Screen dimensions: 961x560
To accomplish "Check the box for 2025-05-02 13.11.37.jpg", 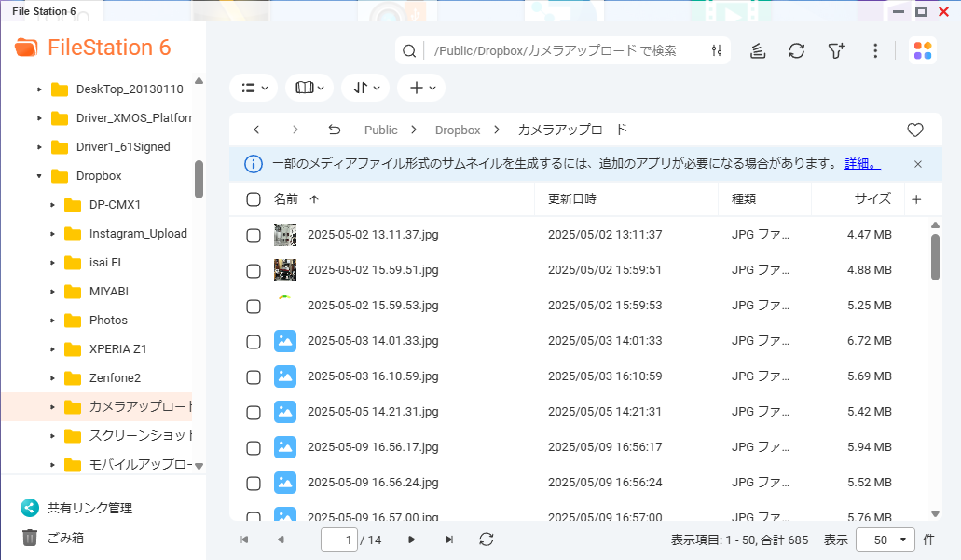I will pyautogui.click(x=254, y=236).
